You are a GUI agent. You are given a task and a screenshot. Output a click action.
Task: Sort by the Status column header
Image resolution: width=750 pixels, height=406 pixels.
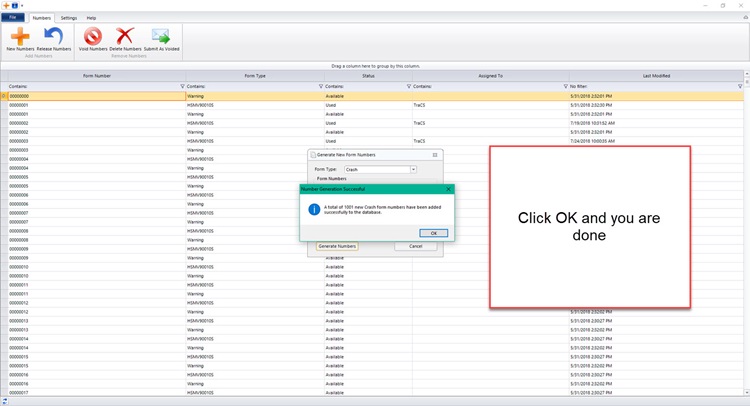pos(368,76)
